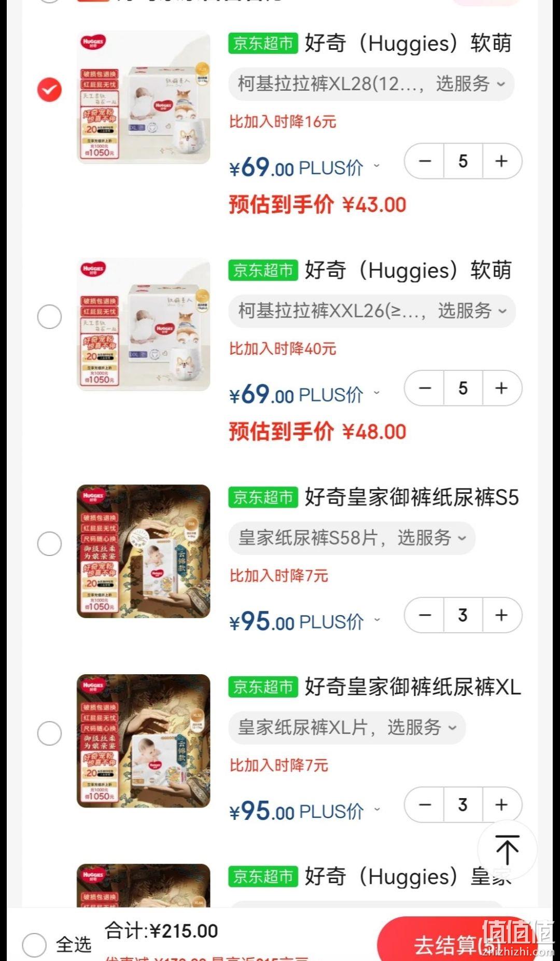Increase 皇家纸尿裤XL片 quantity with plus icon
Viewport: 560px width, 961px height.
click(x=501, y=805)
